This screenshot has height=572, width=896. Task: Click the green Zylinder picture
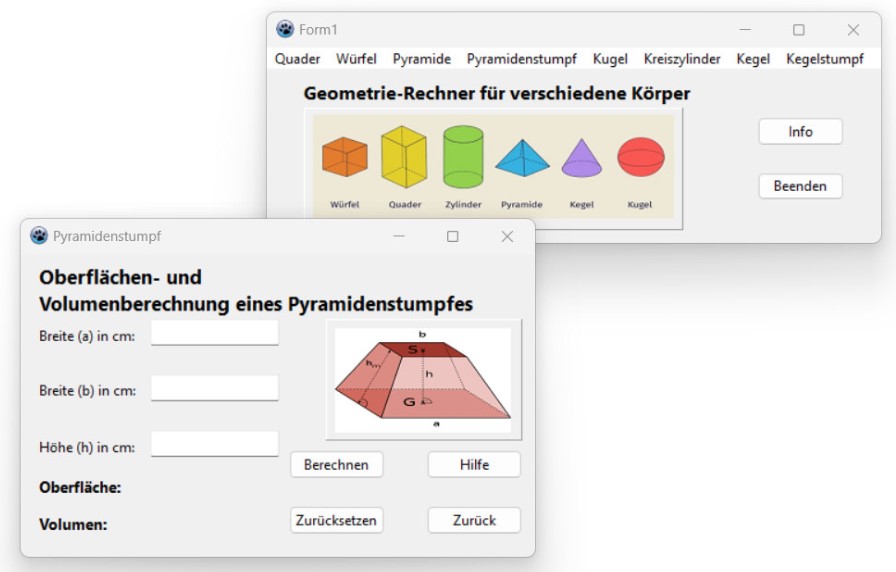(463, 157)
